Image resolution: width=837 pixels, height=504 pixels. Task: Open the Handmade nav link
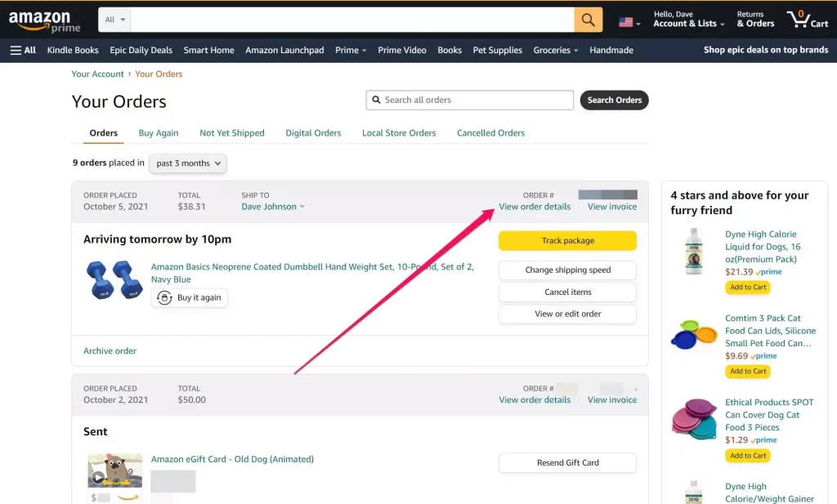click(x=611, y=50)
